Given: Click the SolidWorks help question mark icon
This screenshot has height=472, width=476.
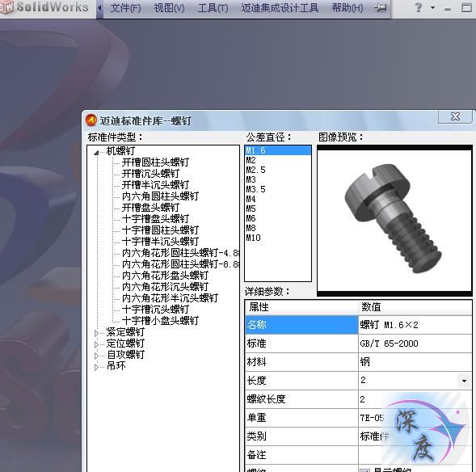Looking at the screenshot, I should point(419,7).
